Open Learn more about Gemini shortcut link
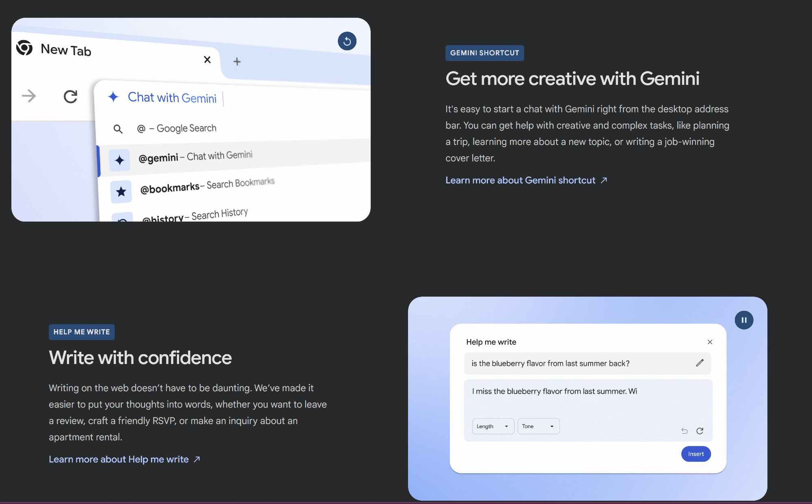This screenshot has height=504, width=812. pyautogui.click(x=526, y=180)
